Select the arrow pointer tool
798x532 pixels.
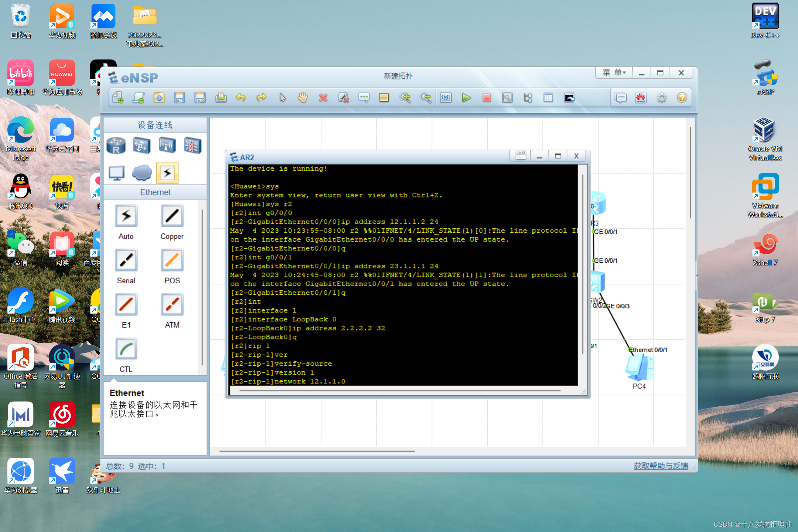pyautogui.click(x=282, y=98)
